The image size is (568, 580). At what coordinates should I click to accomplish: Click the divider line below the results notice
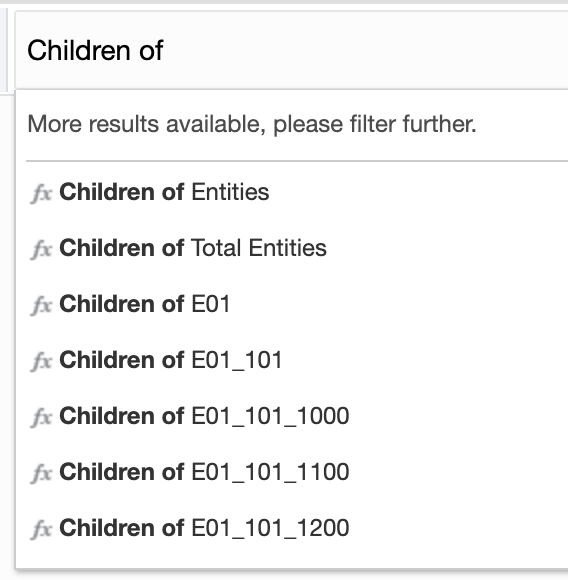(297, 161)
